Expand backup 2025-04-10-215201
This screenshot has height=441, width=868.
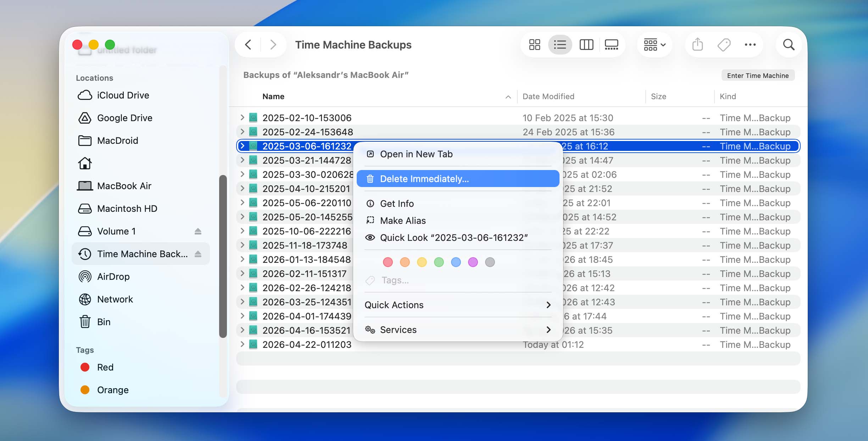coord(242,188)
